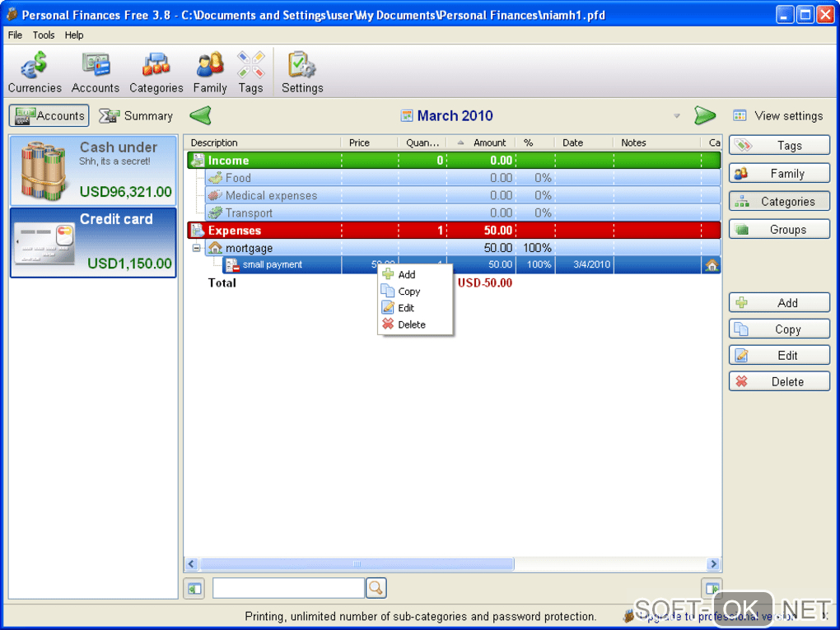Choose Delete in the context menu
840x630 pixels.
click(x=415, y=324)
